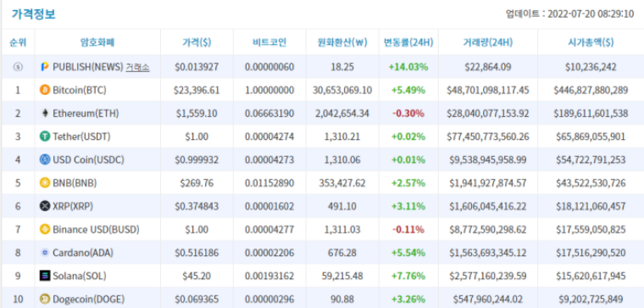The width and height of the screenshot is (644, 308).
Task: Select Bitcoin market cap $446,827,880,289
Action: tap(591, 90)
